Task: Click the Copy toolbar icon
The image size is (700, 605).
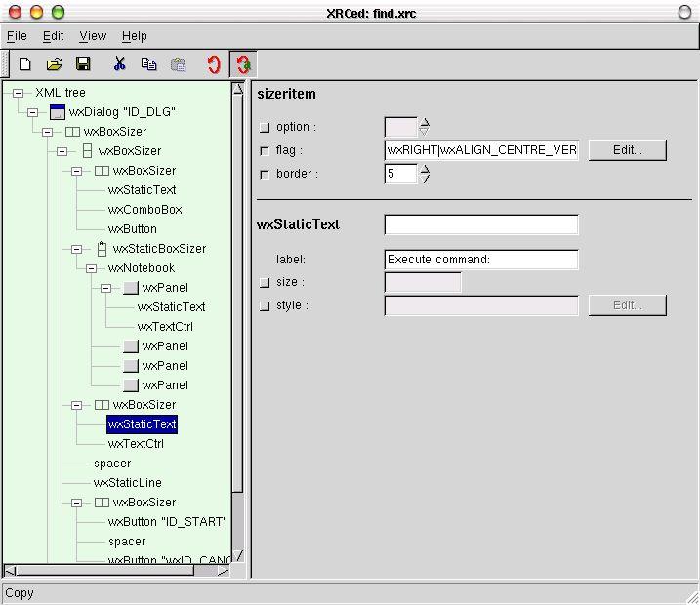Action: [x=148, y=64]
